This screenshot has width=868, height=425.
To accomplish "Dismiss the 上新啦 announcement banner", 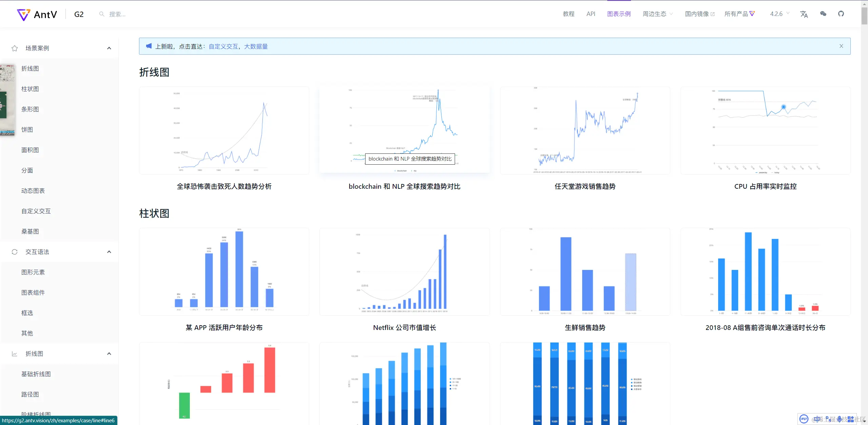I will (841, 46).
